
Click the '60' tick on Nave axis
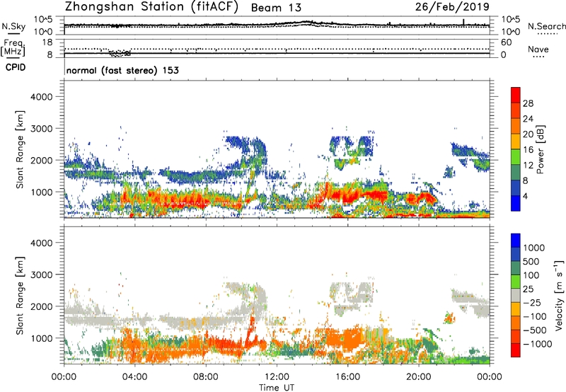(x=506, y=42)
